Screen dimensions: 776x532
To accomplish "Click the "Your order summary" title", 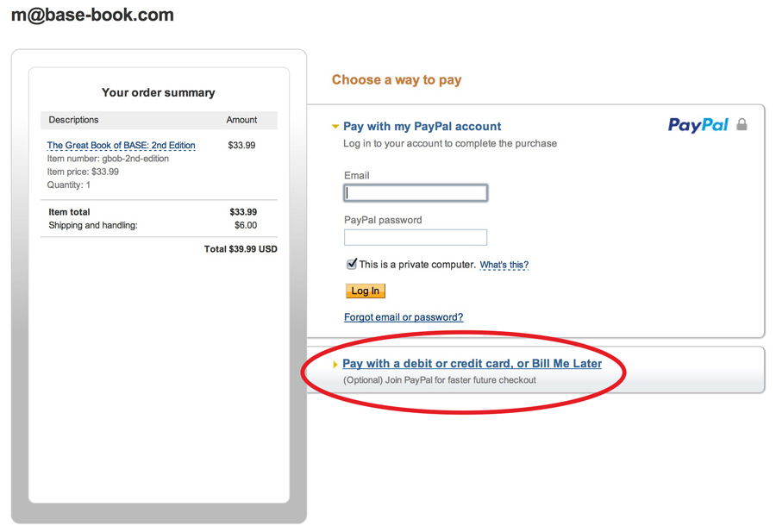I will point(159,92).
